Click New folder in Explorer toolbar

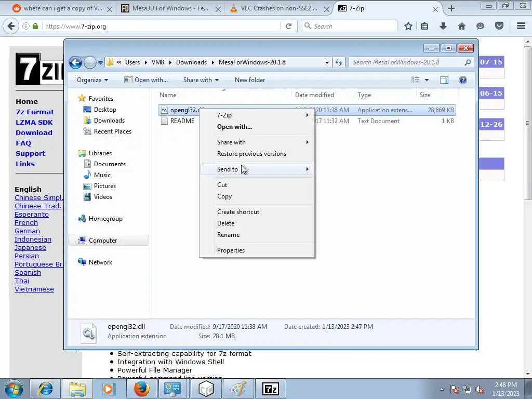tap(250, 80)
